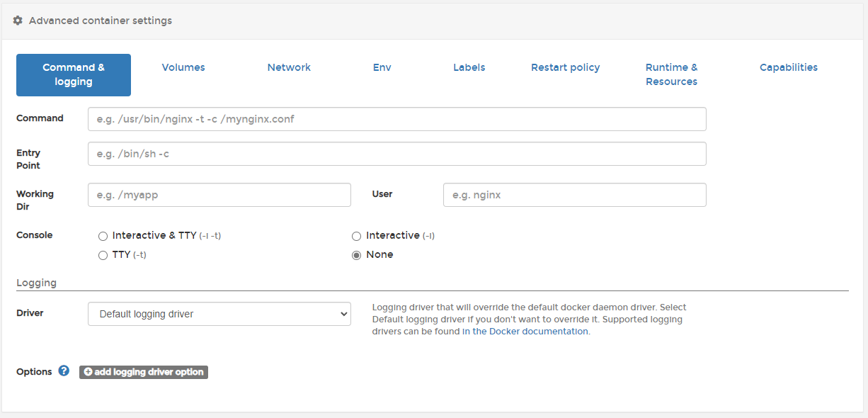Go to the Env tab

click(x=382, y=67)
